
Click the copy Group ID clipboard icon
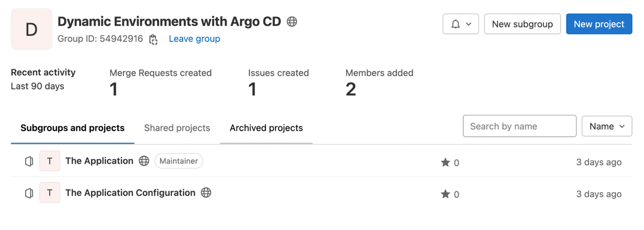pyautogui.click(x=153, y=39)
